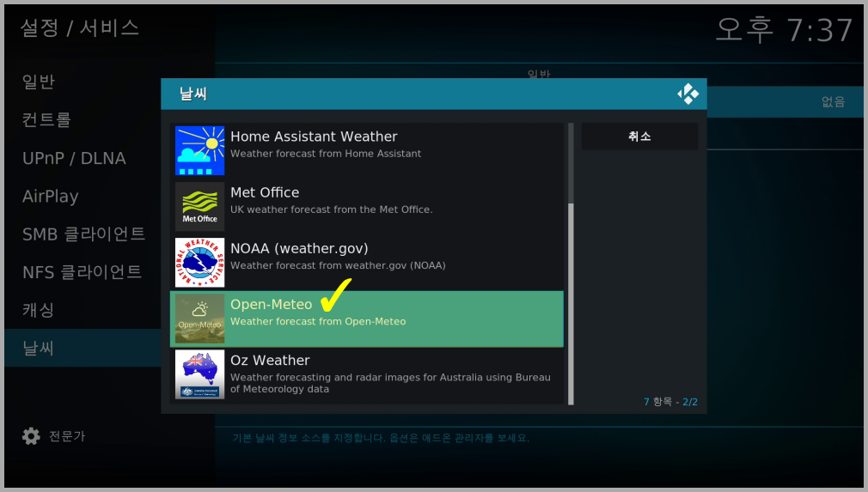Click the Kodi logo in dialog header
The width and height of the screenshot is (868, 492).
pyautogui.click(x=688, y=94)
